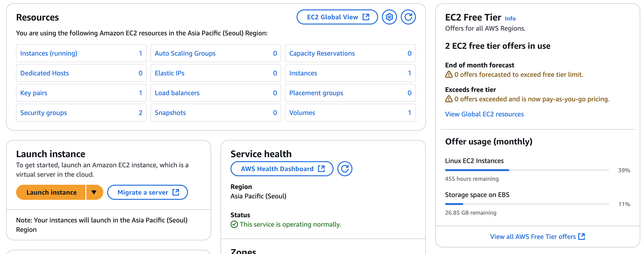Click the Exceeds free tier warning icon
644x254 pixels.
coord(449,99)
